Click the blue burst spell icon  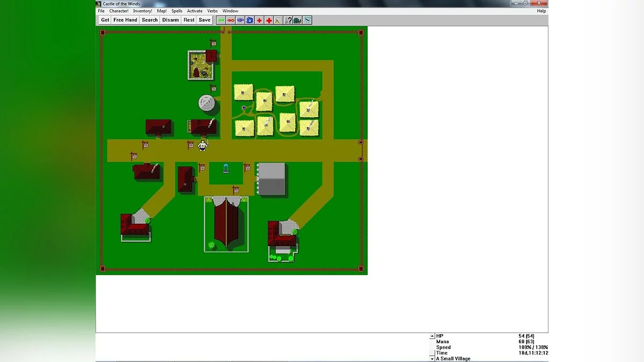click(250, 20)
